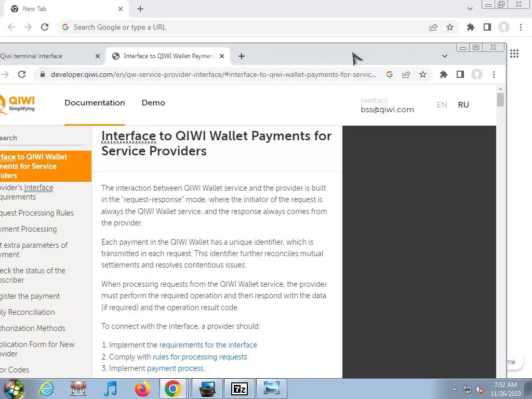Screen dimensions: 532x399
Task: Follow payment process link
Action: [x=176, y=368]
